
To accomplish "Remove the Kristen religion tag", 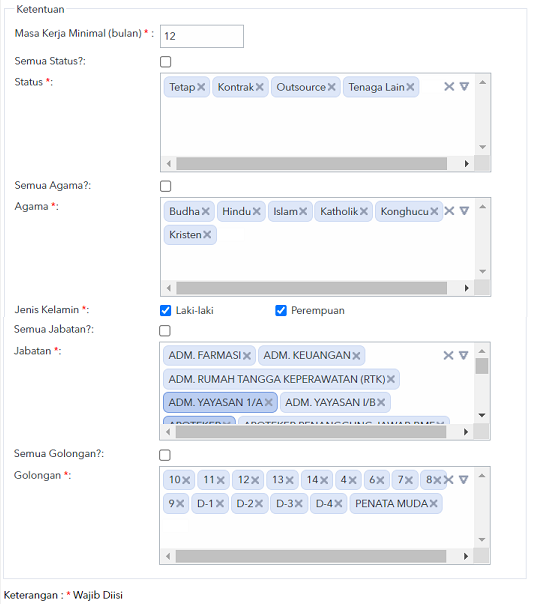I will pos(207,235).
